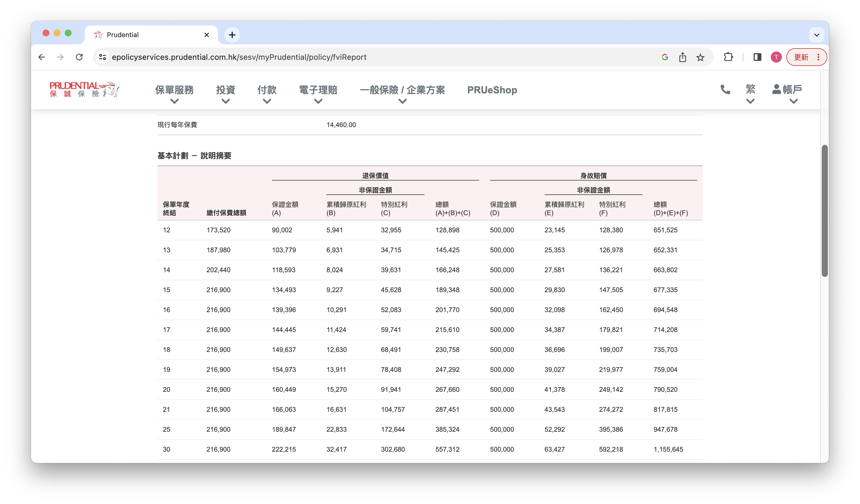
Task: Click the browser forward arrow
Action: tap(60, 57)
